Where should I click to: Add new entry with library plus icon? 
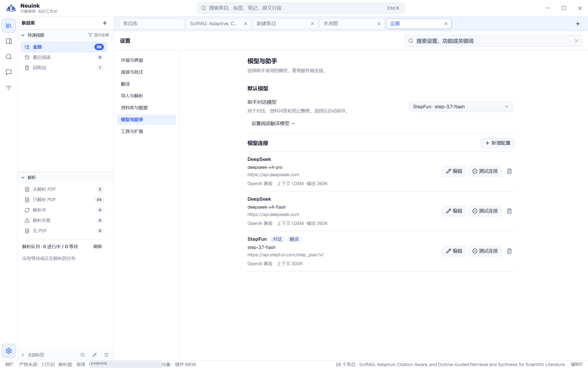point(105,23)
